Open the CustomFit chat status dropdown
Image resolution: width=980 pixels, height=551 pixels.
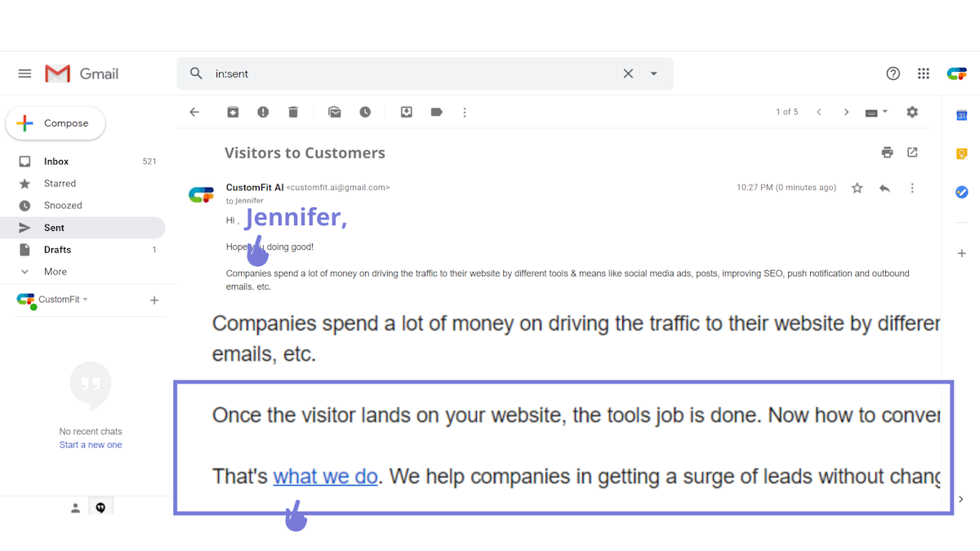(85, 300)
